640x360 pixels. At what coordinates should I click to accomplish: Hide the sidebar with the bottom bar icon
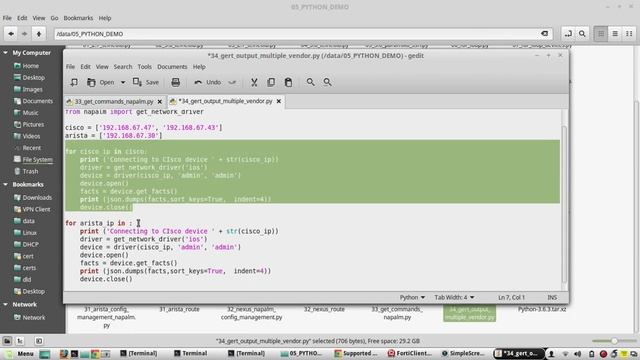[39, 341]
